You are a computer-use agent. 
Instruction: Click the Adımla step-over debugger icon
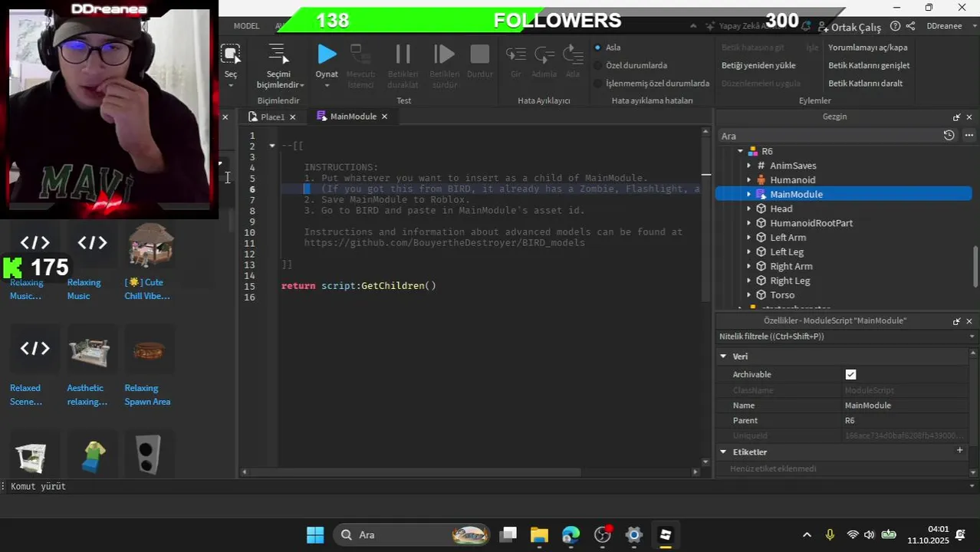point(544,54)
